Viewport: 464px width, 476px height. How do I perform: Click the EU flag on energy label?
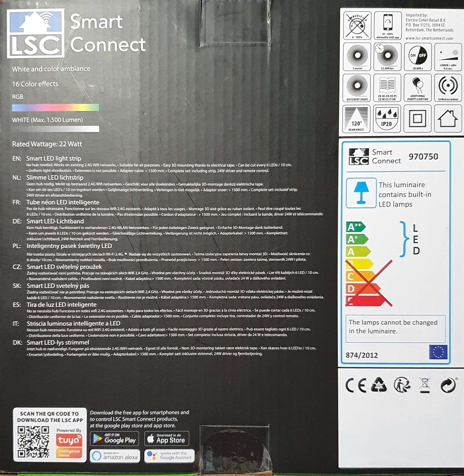point(438,352)
